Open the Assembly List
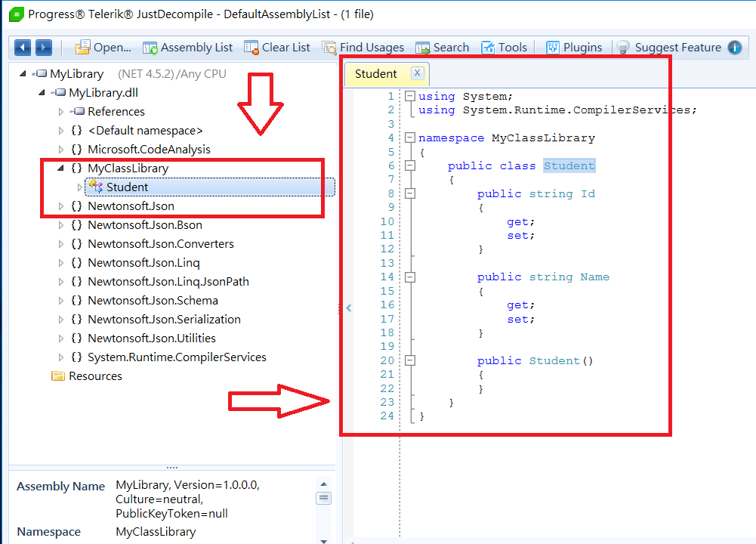 [x=187, y=48]
